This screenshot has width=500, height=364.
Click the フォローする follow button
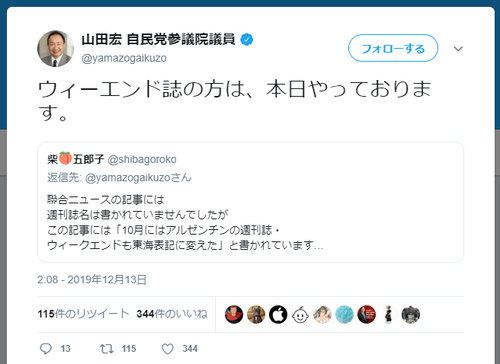coord(393,48)
